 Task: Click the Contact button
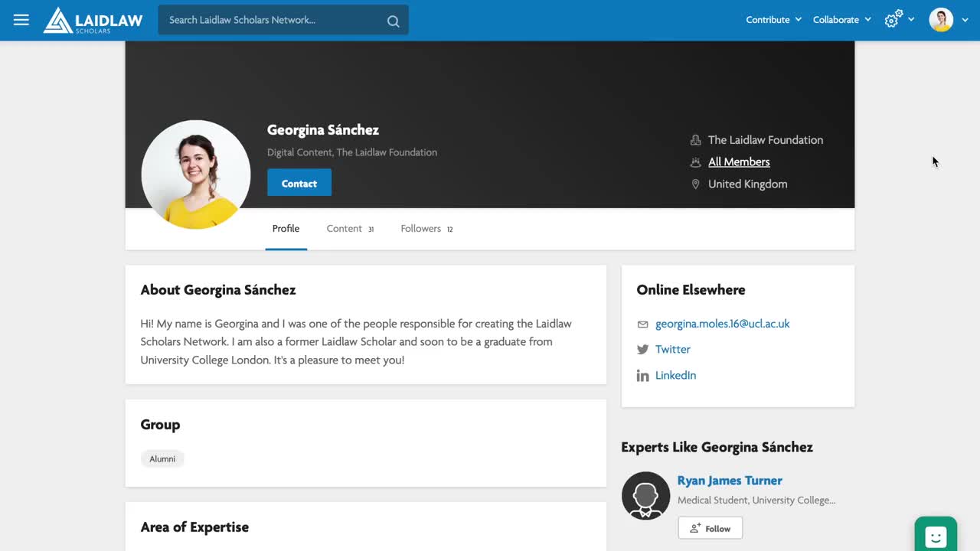[x=299, y=183]
